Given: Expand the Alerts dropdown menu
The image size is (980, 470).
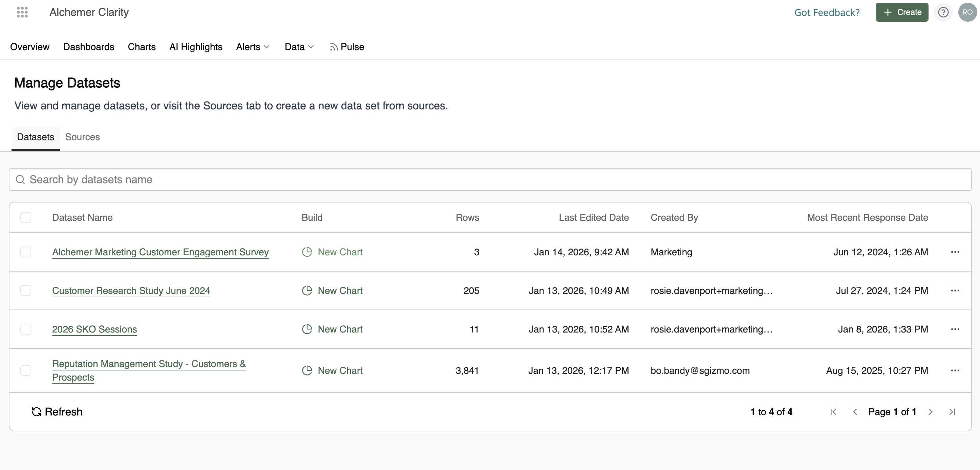Looking at the screenshot, I should 253,47.
